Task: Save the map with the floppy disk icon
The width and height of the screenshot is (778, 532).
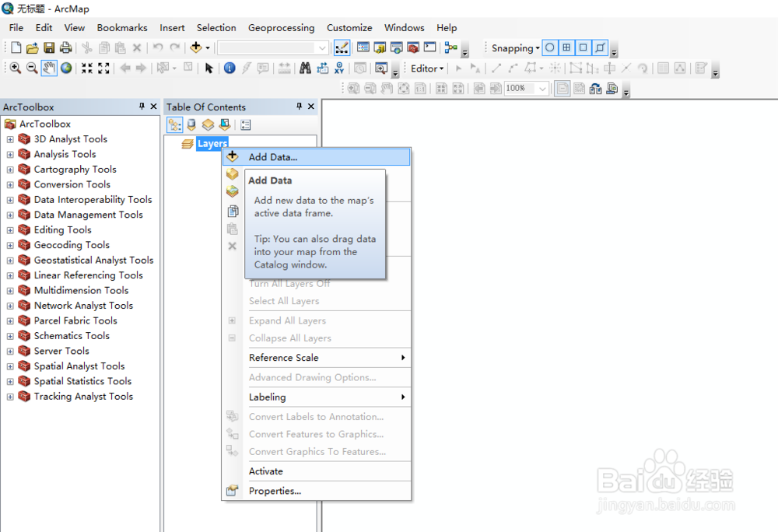Action: pos(48,47)
